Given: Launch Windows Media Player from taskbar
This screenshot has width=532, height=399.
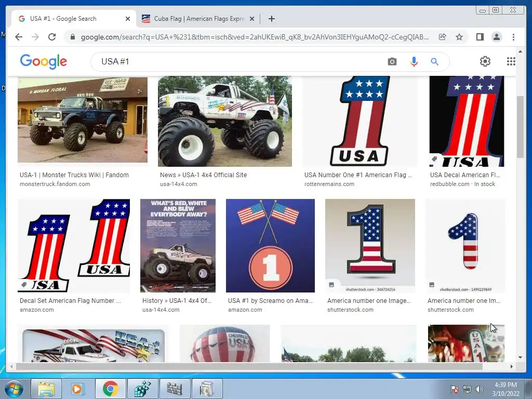Looking at the screenshot, I should coord(78,389).
